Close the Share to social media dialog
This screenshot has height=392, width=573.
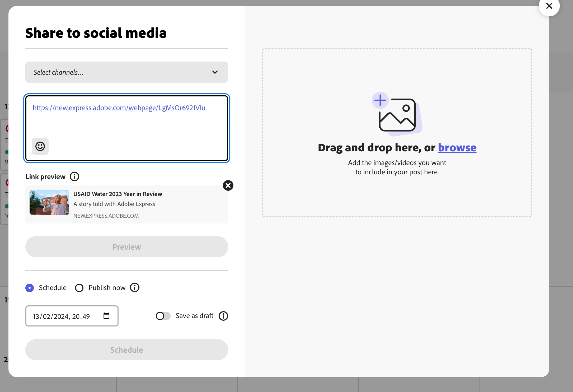pyautogui.click(x=549, y=6)
